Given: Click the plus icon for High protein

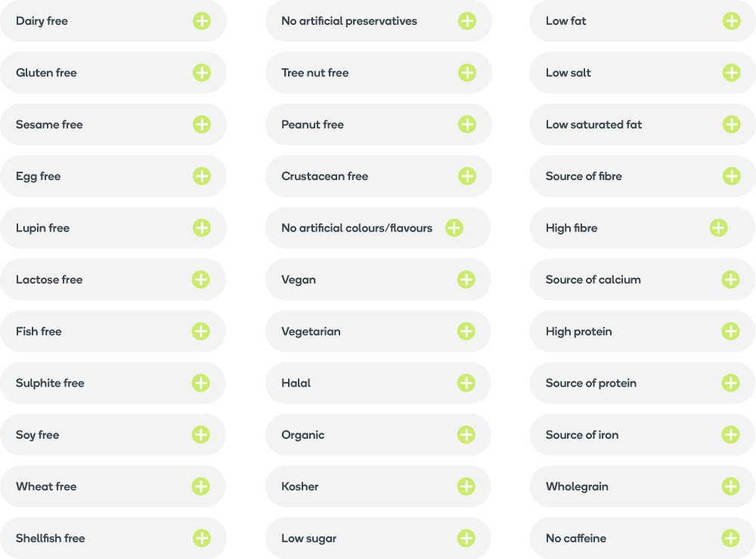Looking at the screenshot, I should click(730, 331).
